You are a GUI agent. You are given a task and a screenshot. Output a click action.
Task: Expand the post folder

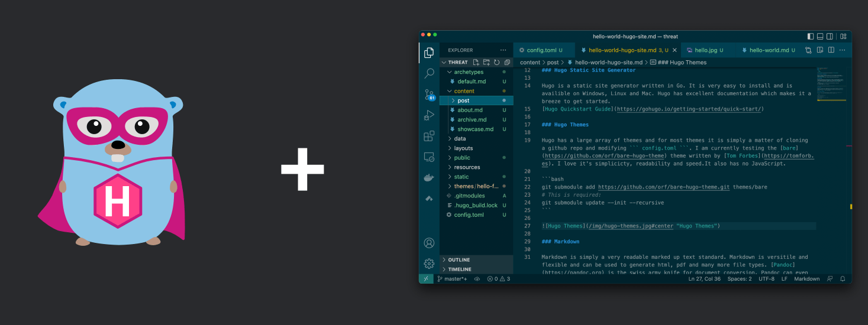point(476,100)
